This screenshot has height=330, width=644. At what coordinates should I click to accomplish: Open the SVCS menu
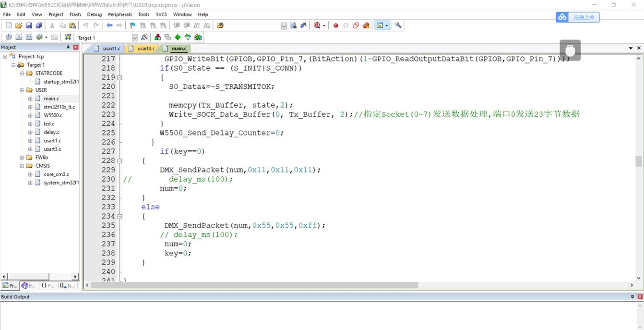click(x=161, y=14)
